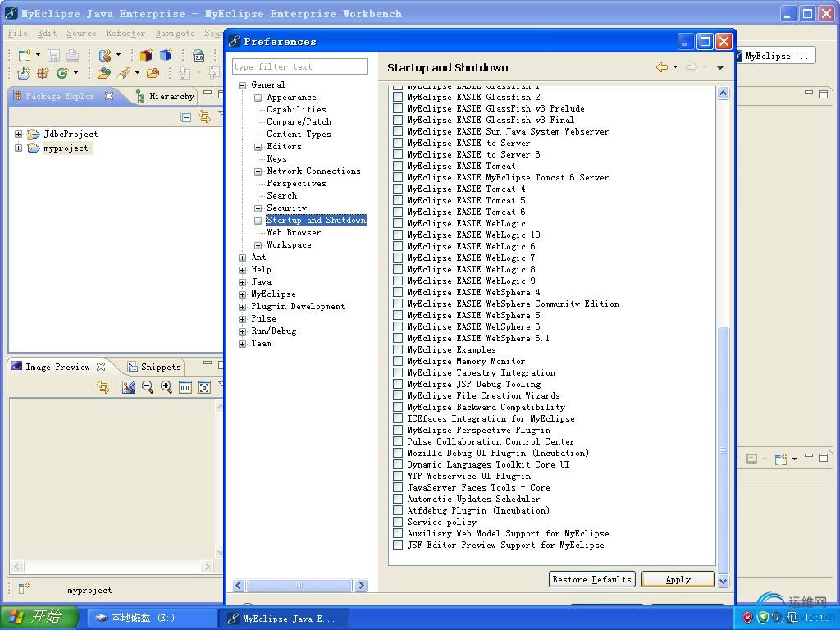Check Automatic Updates Scheduler
Image resolution: width=840 pixels, height=630 pixels.
(x=398, y=499)
